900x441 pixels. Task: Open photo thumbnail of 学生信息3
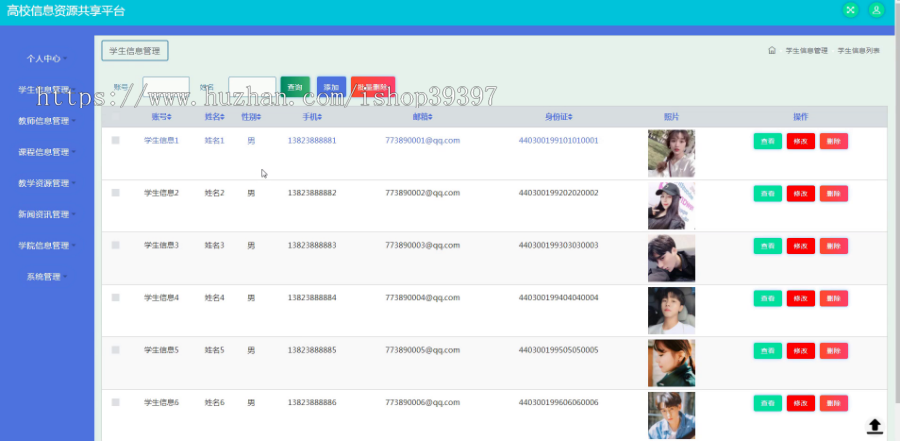click(672, 258)
